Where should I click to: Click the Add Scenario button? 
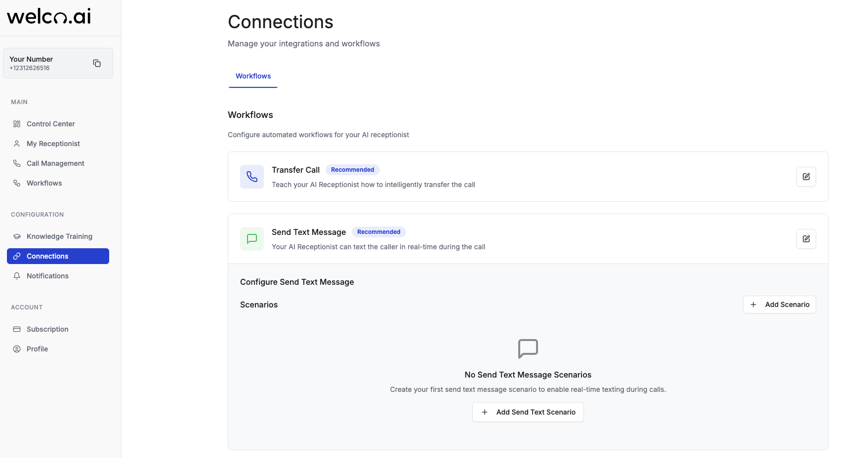[x=780, y=305]
